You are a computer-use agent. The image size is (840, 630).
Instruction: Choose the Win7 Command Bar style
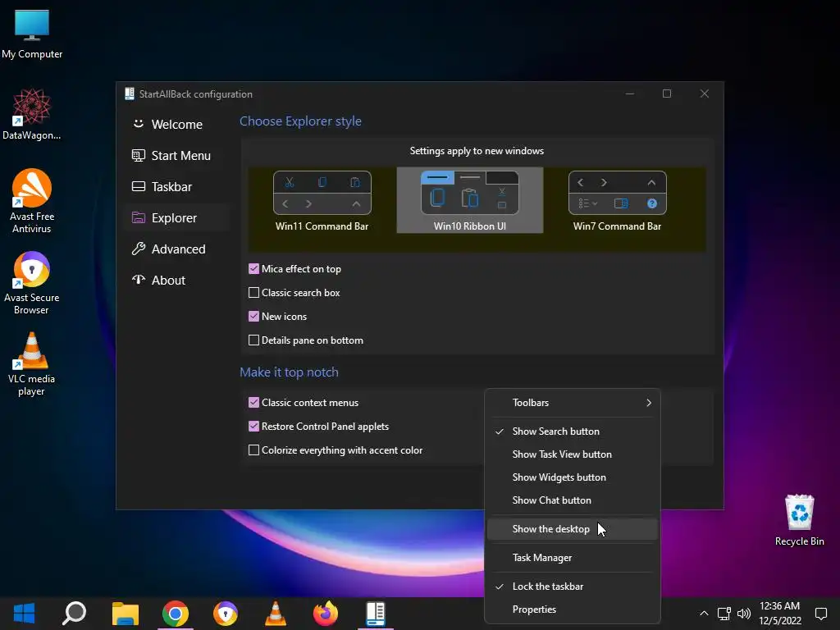617,200
